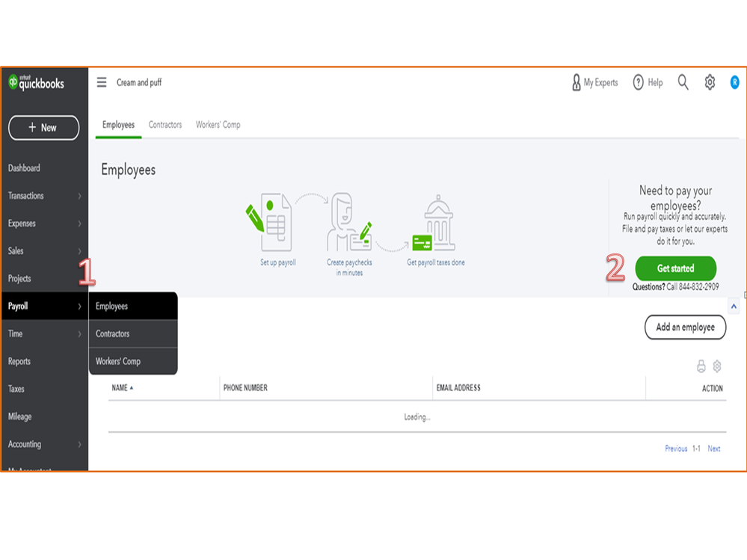Open Dashboard in the sidebar
747x560 pixels.
click(24, 168)
